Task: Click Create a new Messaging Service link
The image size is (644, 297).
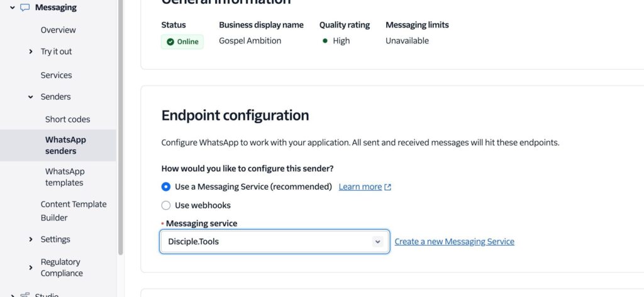Action: tap(454, 242)
